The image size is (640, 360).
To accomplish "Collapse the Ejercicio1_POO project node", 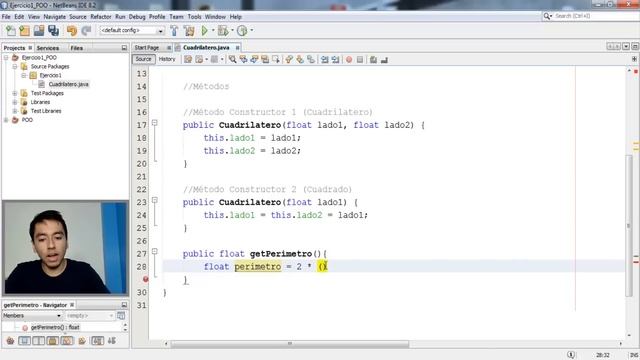I will tap(6, 58).
